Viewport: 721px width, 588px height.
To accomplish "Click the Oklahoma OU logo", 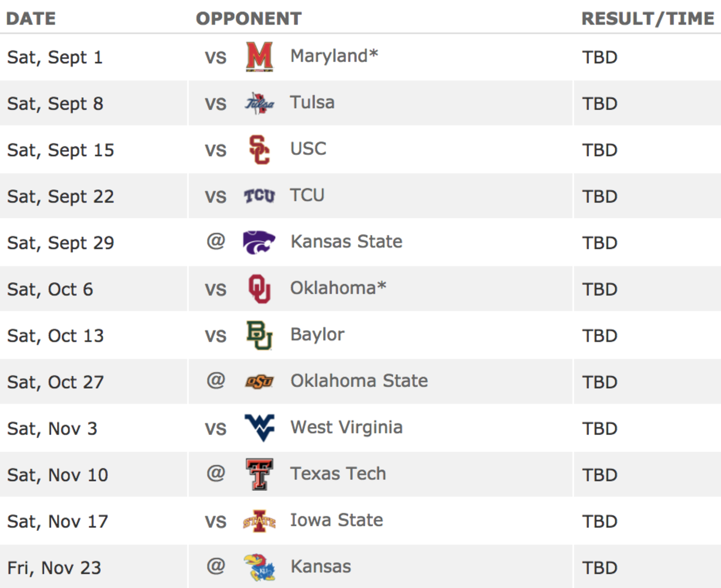I will [x=260, y=289].
